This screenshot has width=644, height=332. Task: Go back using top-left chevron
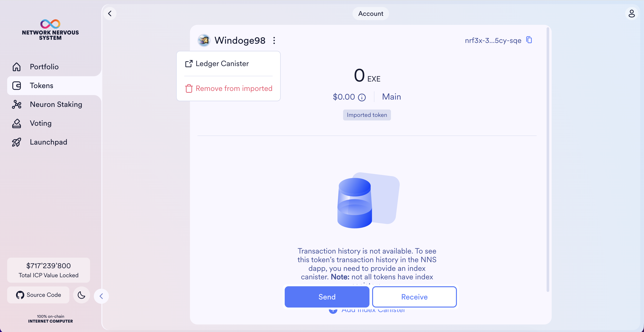pos(110,14)
